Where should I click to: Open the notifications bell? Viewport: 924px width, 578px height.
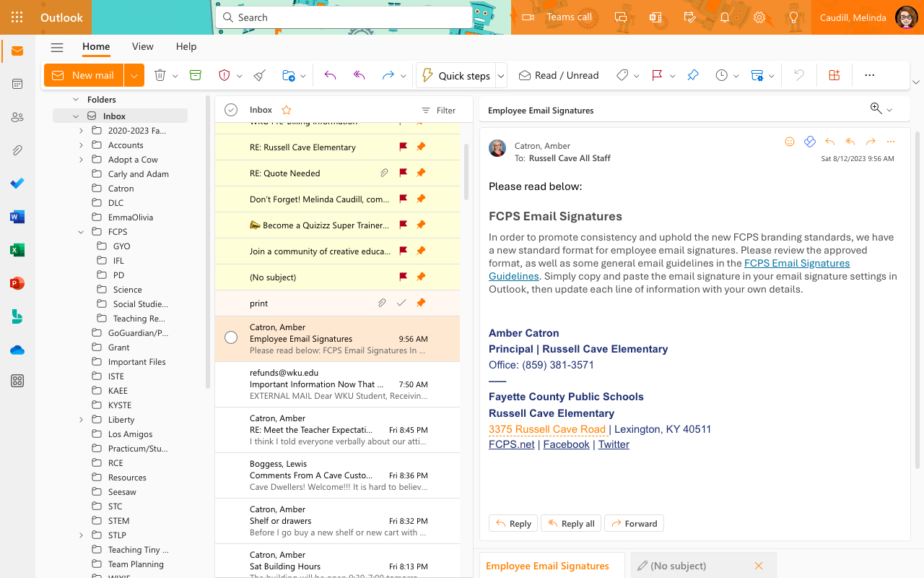725,17
